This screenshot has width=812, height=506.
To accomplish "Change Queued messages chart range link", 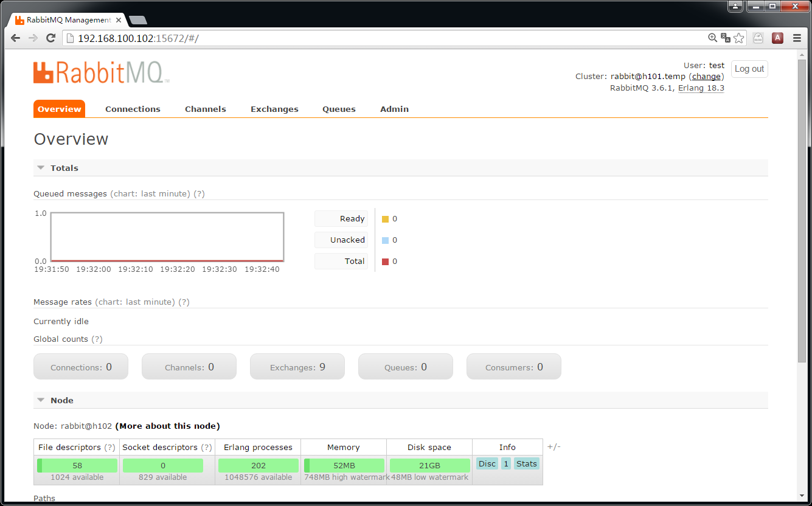I will click(150, 193).
